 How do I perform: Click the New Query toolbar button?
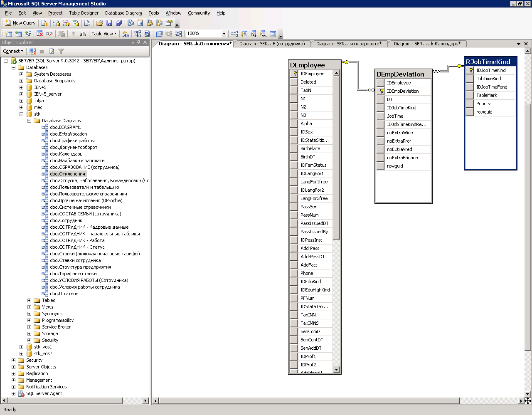point(20,23)
